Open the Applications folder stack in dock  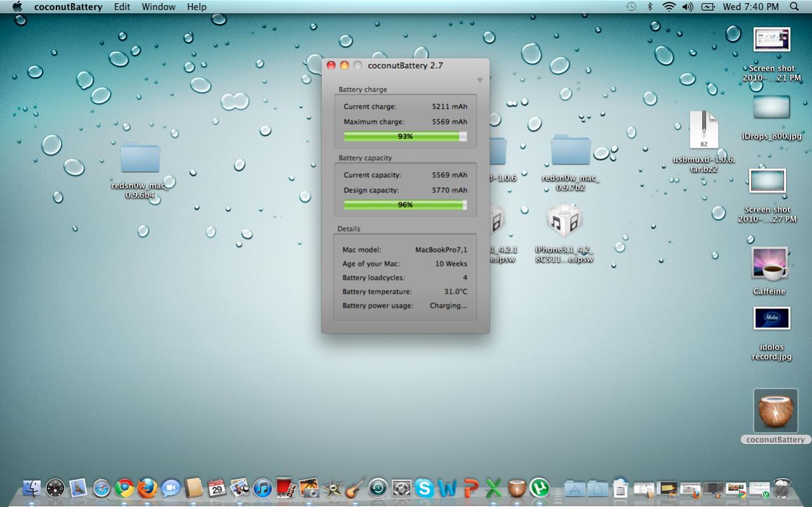pos(575,488)
